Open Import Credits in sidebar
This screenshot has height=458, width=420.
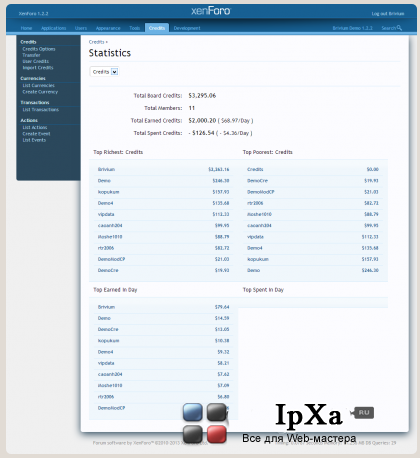tap(38, 68)
